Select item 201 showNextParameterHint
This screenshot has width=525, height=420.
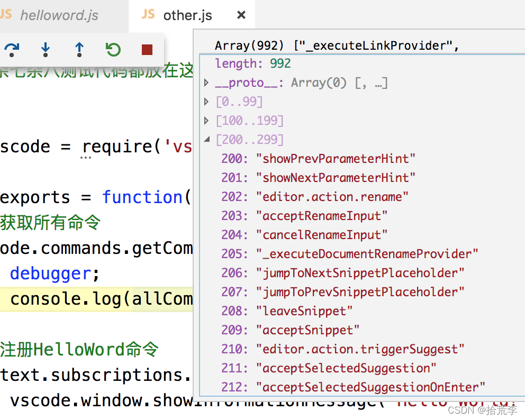(318, 178)
